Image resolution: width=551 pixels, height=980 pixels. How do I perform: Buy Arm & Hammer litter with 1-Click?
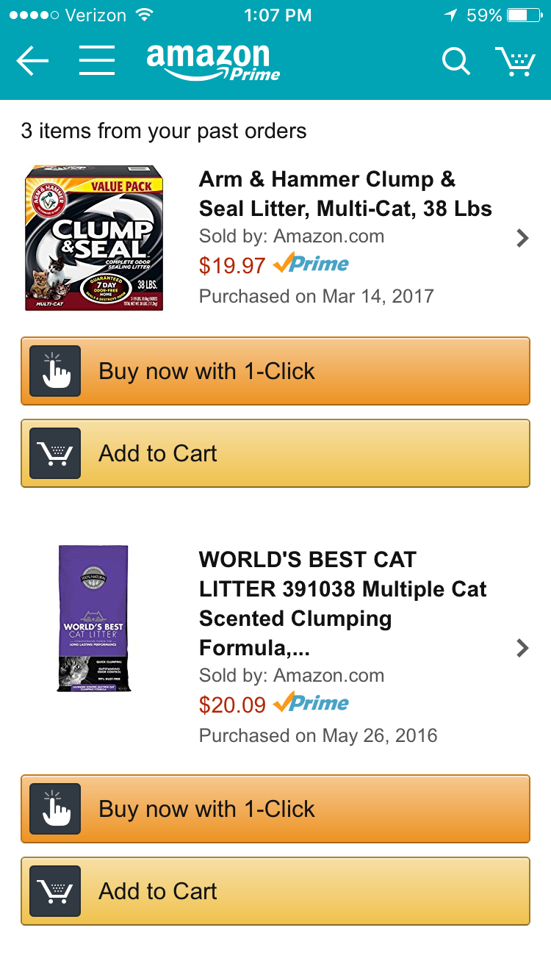(275, 371)
